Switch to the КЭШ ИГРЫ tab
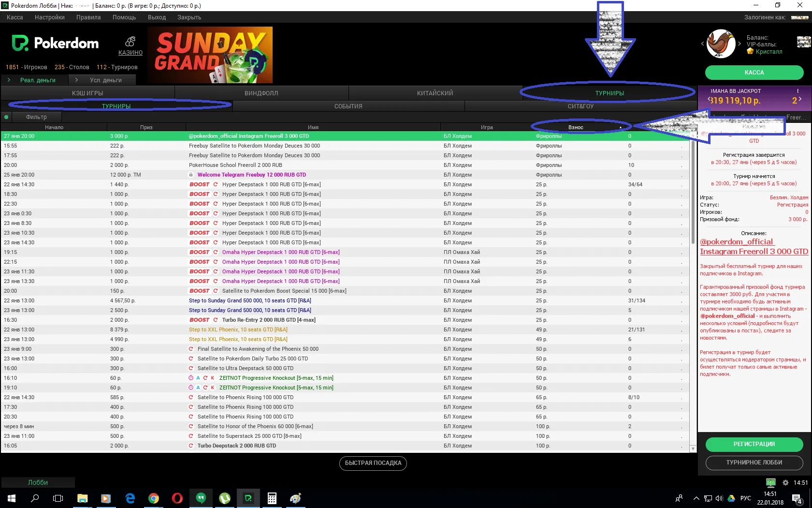Screen dimensions: 812x508 point(87,93)
